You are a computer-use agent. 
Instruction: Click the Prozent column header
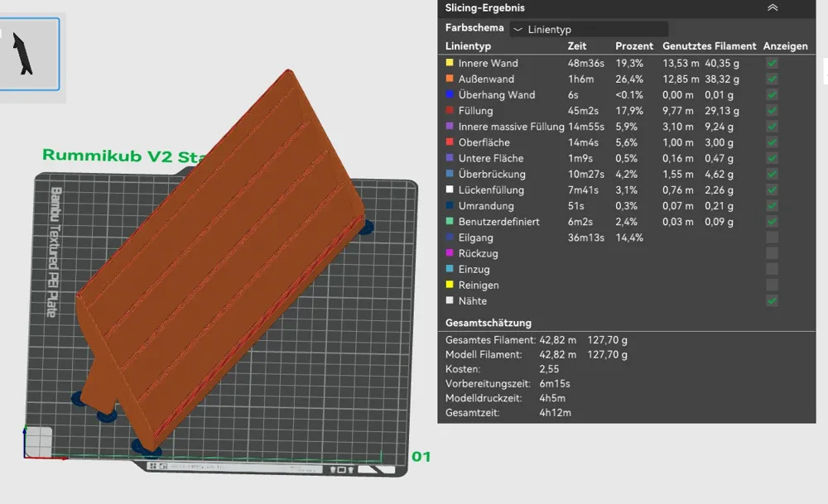pos(634,46)
